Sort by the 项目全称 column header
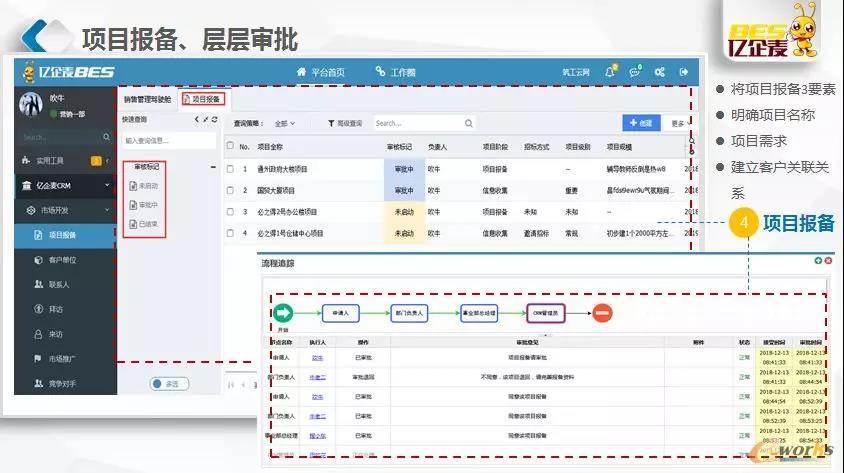This screenshot has height=473, width=844. [x=270, y=146]
